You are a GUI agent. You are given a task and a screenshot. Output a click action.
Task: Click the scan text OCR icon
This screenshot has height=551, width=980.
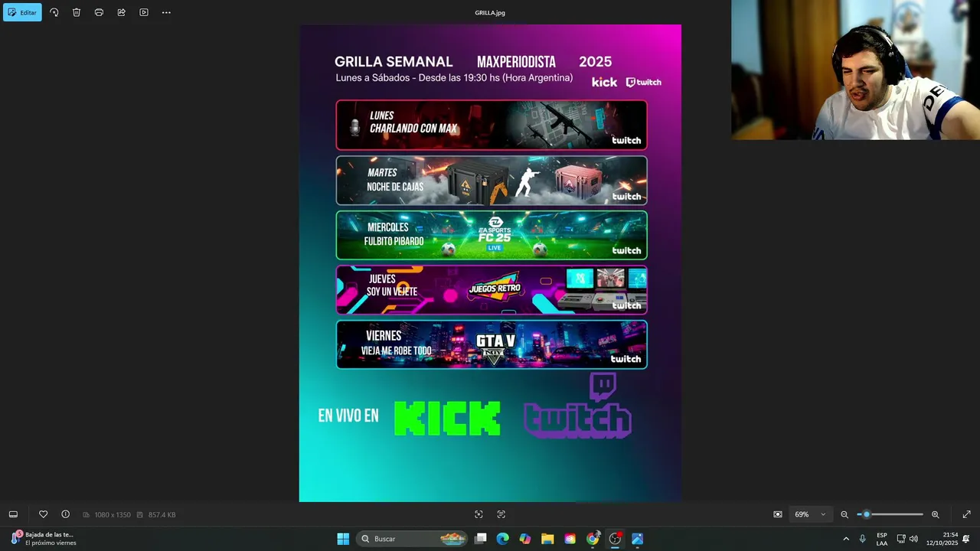point(501,514)
